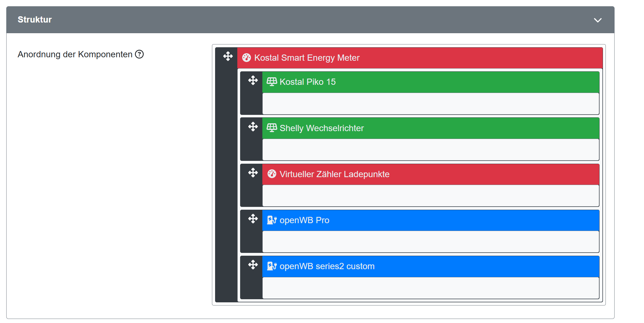Click move handle beside Shelly Wechselrichter

click(x=253, y=127)
